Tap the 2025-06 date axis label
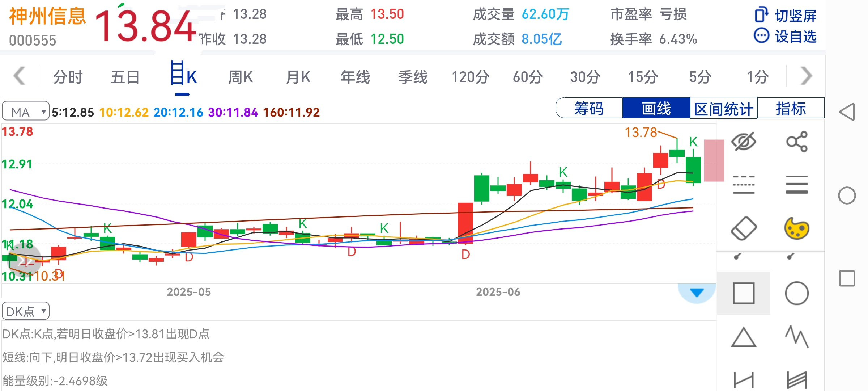This screenshot has width=868, height=391. pyautogui.click(x=498, y=292)
